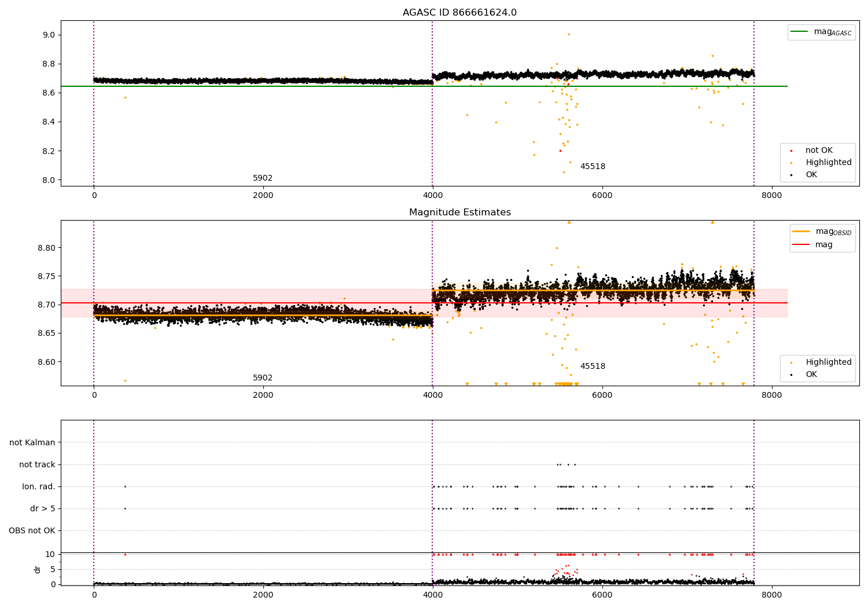Click the 8000 x-axis tick of the bottom plot
The image size is (868, 608).
tap(772, 595)
